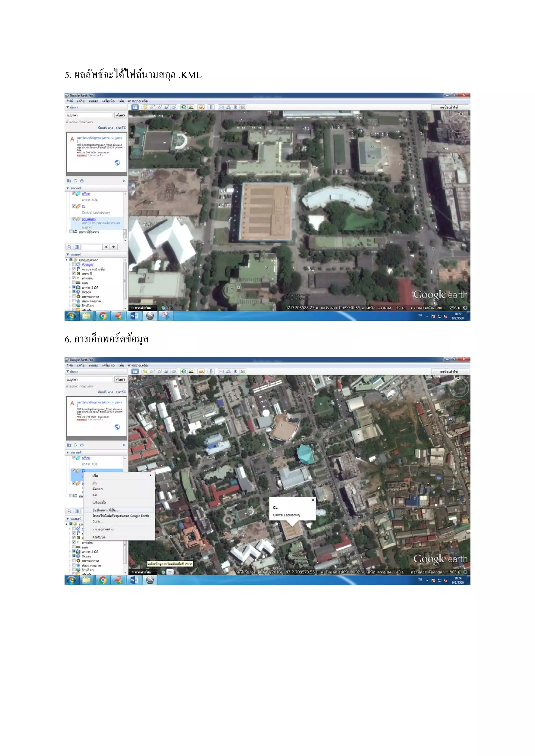Image resolution: width=535 pixels, height=756 pixels.
Task: Switch planets with Saturn icon in step 5 toolbar
Action: [x=201, y=107]
